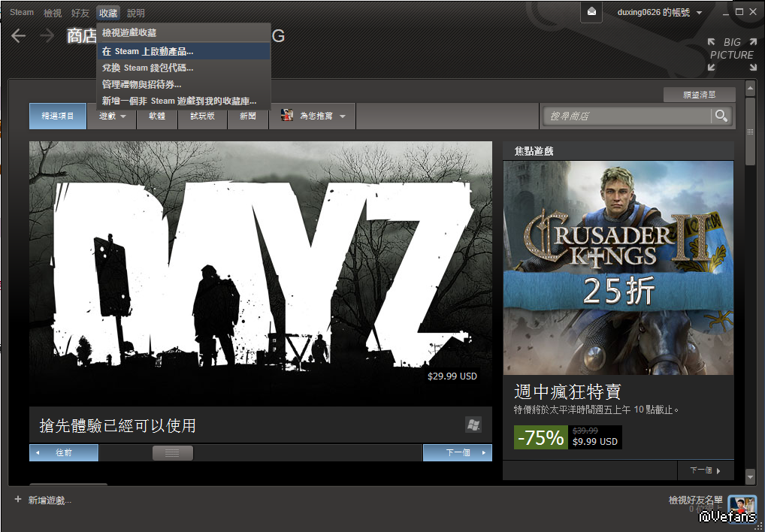Open the Crusader Kings II promo image
The width and height of the screenshot is (765, 532).
[618, 268]
